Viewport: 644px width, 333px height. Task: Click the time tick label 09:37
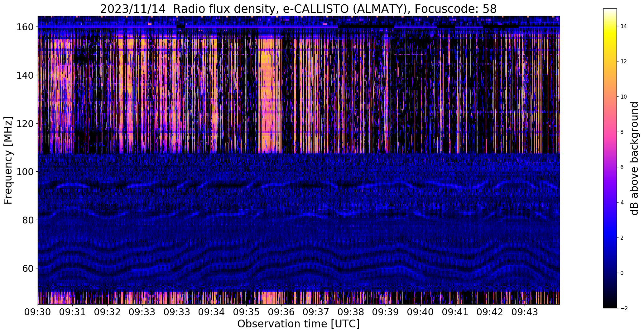point(316,312)
